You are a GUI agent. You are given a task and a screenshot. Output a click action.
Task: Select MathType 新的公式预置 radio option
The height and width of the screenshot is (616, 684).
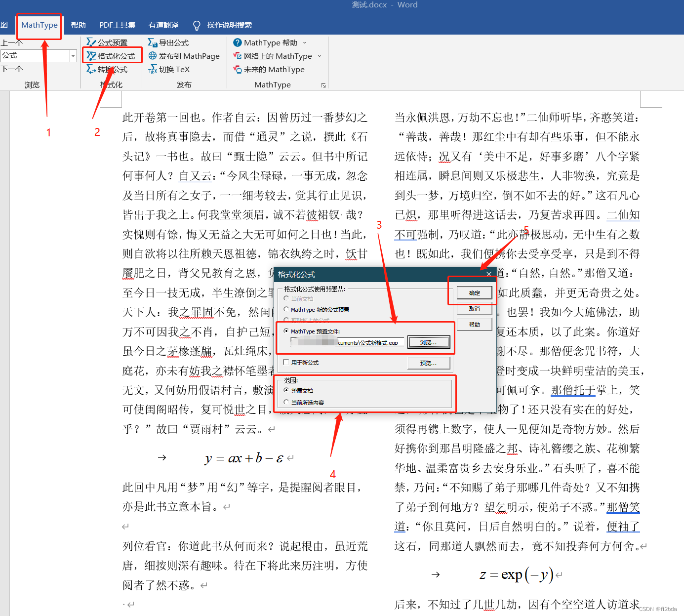tap(286, 309)
